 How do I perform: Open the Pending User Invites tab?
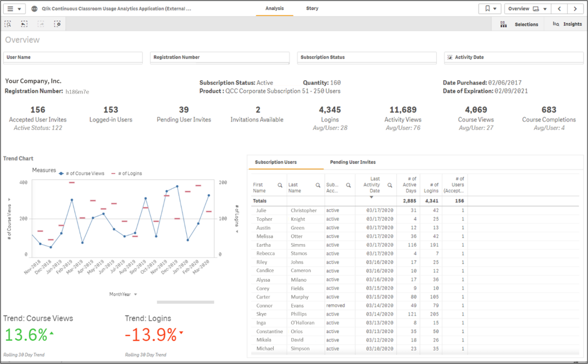pyautogui.click(x=352, y=162)
